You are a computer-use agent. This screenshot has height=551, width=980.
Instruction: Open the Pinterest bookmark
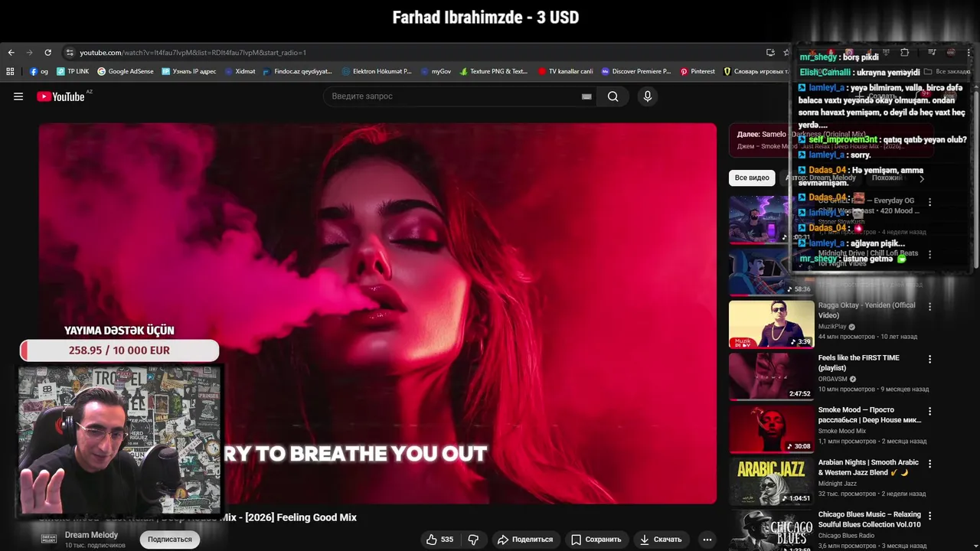coord(697,71)
